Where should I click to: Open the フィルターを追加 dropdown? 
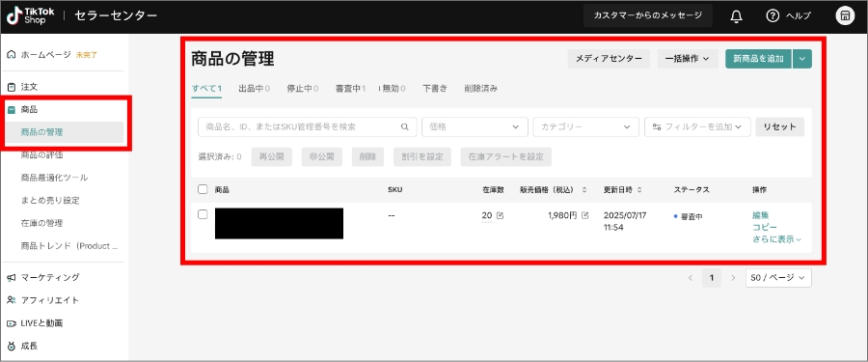coord(697,127)
